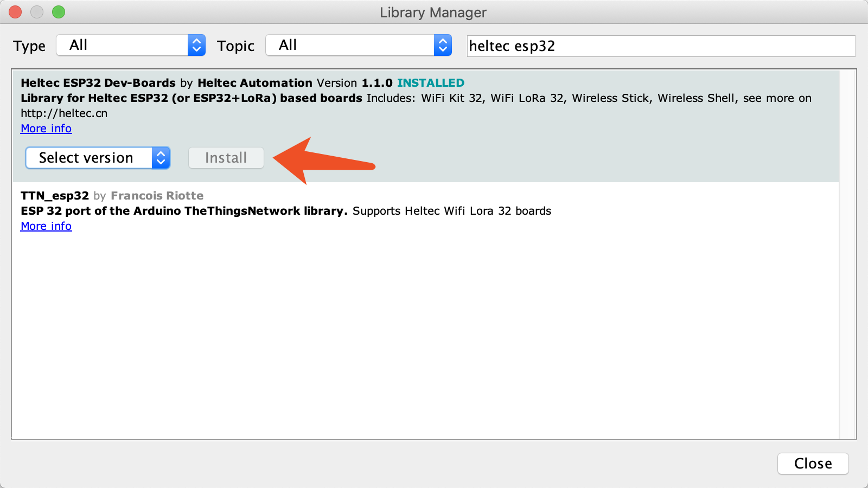Viewport: 868px width, 488px height.
Task: Click the author name Francois Riotte
Action: point(157,196)
